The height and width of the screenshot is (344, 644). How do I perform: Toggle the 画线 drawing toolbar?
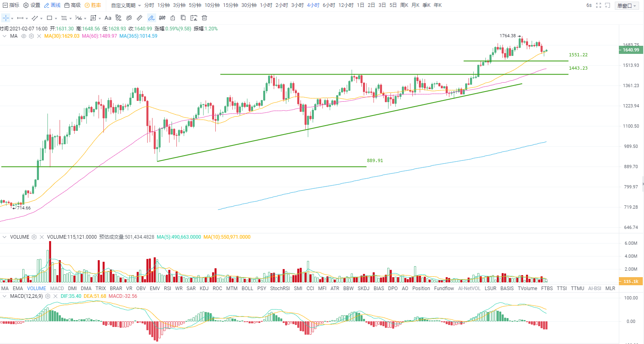coord(52,5)
